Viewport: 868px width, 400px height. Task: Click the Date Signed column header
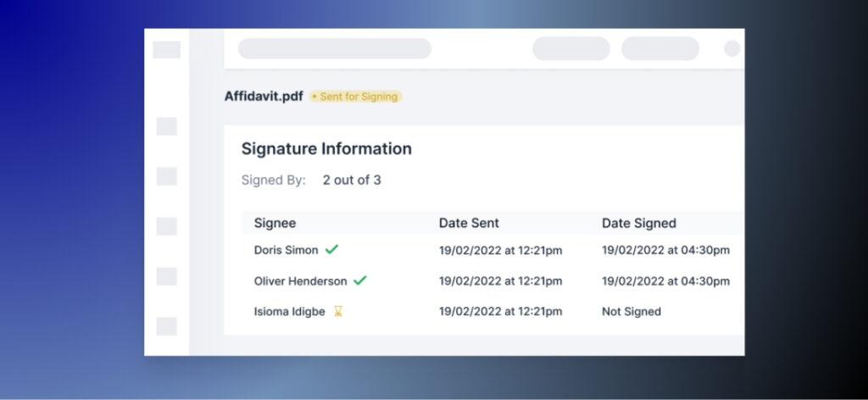pyautogui.click(x=638, y=223)
